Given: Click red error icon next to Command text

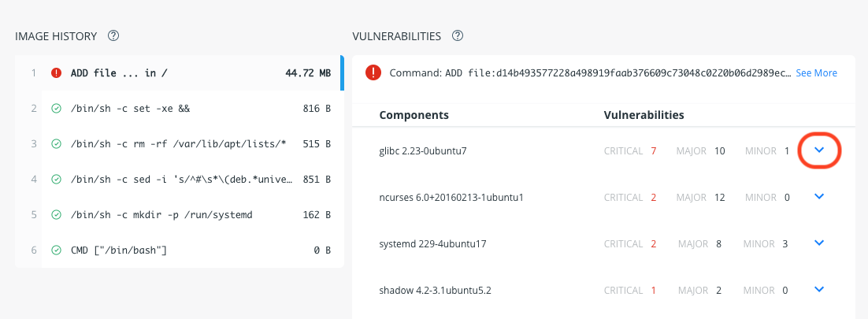Looking at the screenshot, I should click(x=373, y=73).
